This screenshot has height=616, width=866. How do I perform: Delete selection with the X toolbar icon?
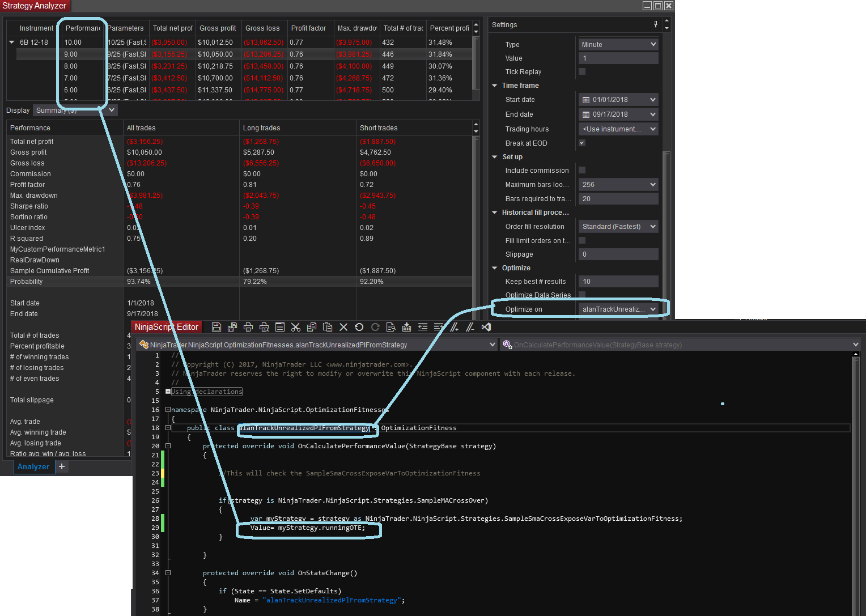pyautogui.click(x=343, y=327)
